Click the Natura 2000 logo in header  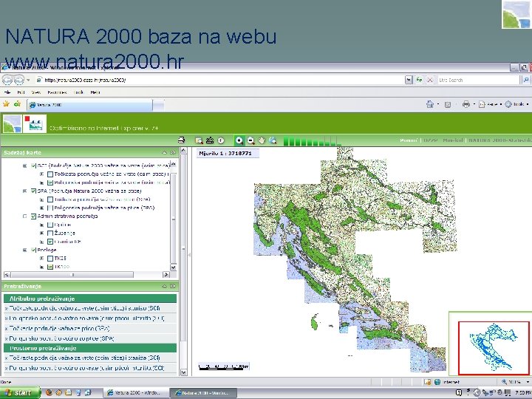click(x=13, y=124)
